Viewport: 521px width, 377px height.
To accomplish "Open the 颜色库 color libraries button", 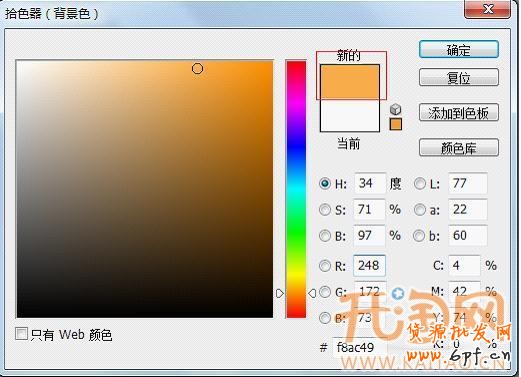I will coord(459,148).
